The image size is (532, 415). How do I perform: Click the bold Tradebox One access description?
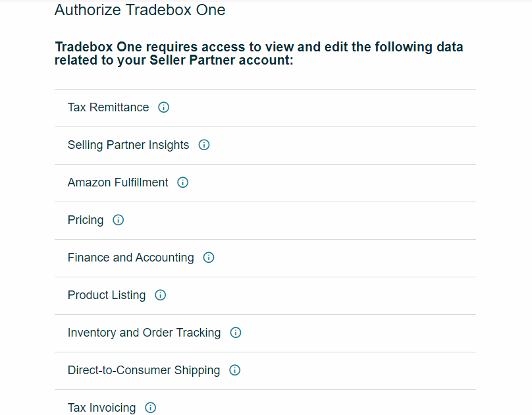tap(259, 53)
